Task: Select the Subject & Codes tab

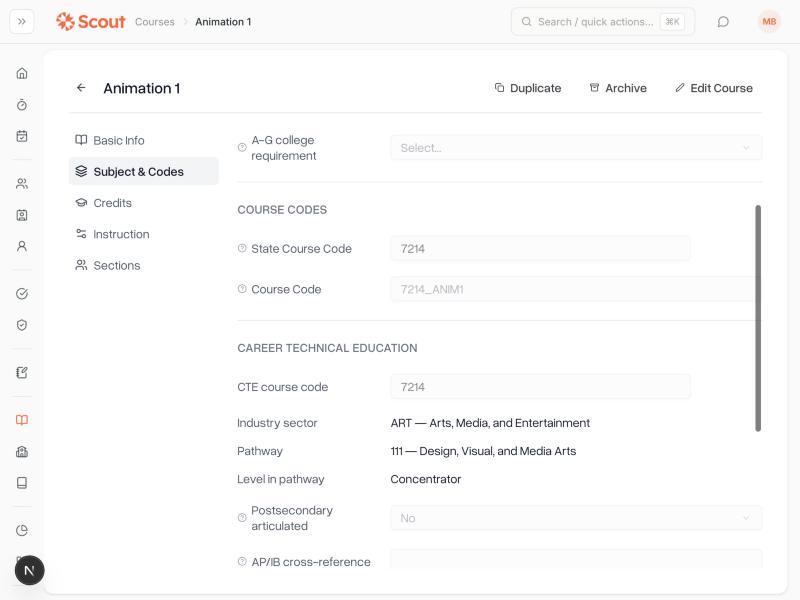Action: point(143,171)
